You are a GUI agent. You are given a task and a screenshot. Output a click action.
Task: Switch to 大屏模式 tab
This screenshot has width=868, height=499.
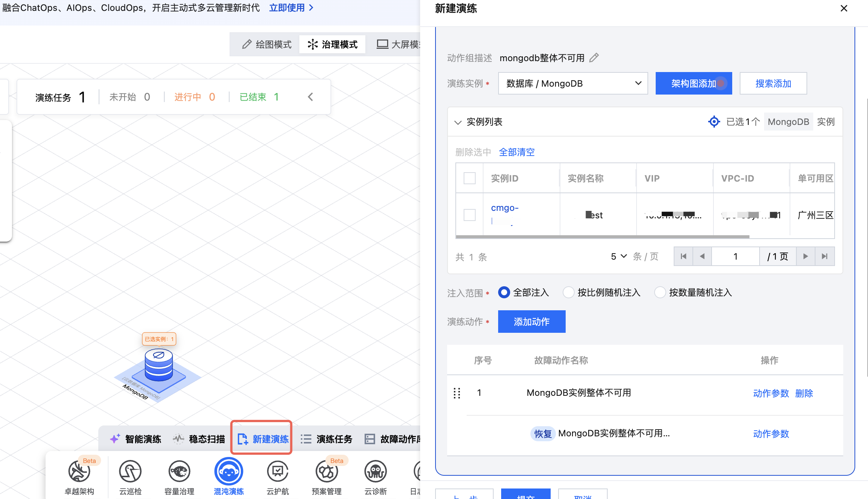coord(398,44)
